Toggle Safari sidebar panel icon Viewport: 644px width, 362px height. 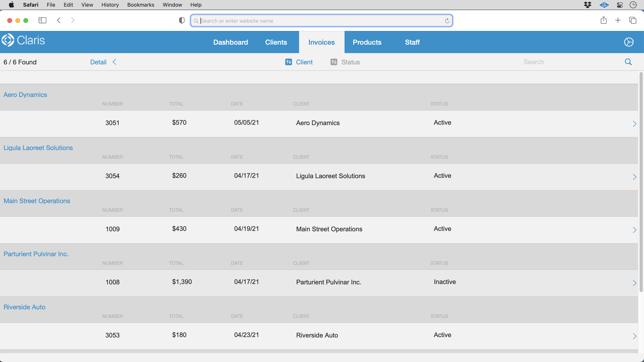pos(42,20)
